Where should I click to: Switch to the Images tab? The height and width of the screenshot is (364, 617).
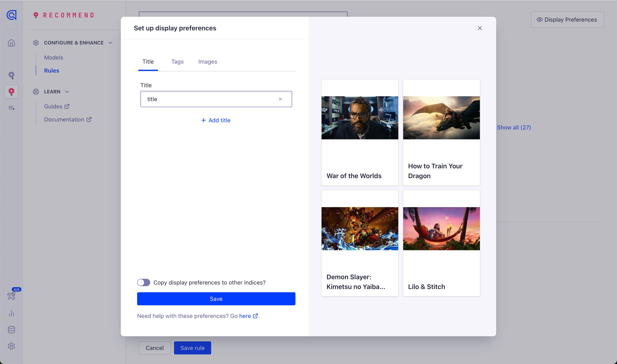(x=208, y=62)
